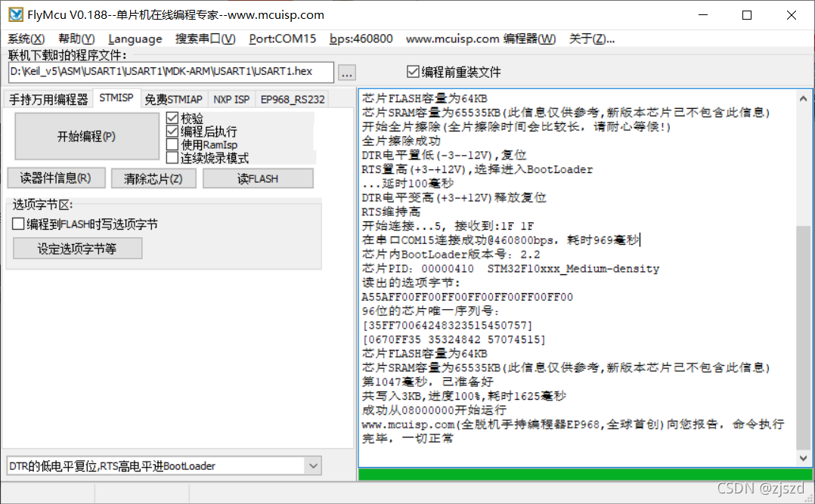Enable the 使用RamIsp checkbox

(x=201, y=144)
